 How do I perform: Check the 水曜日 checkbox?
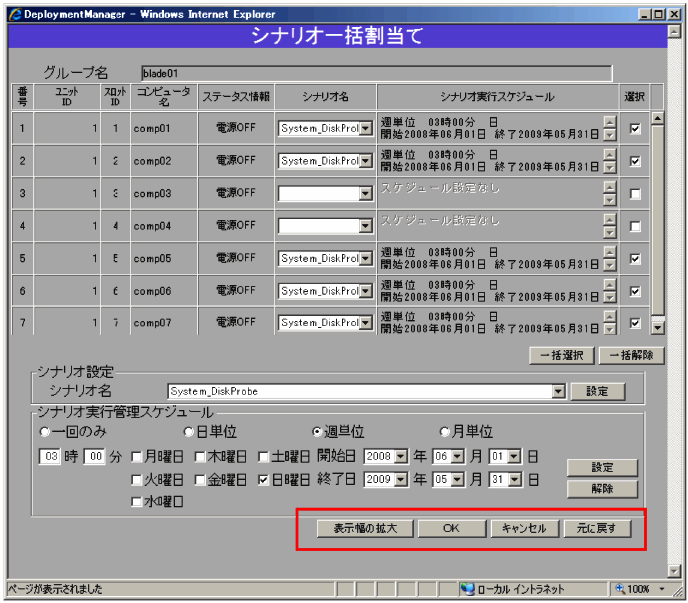pyautogui.click(x=136, y=502)
